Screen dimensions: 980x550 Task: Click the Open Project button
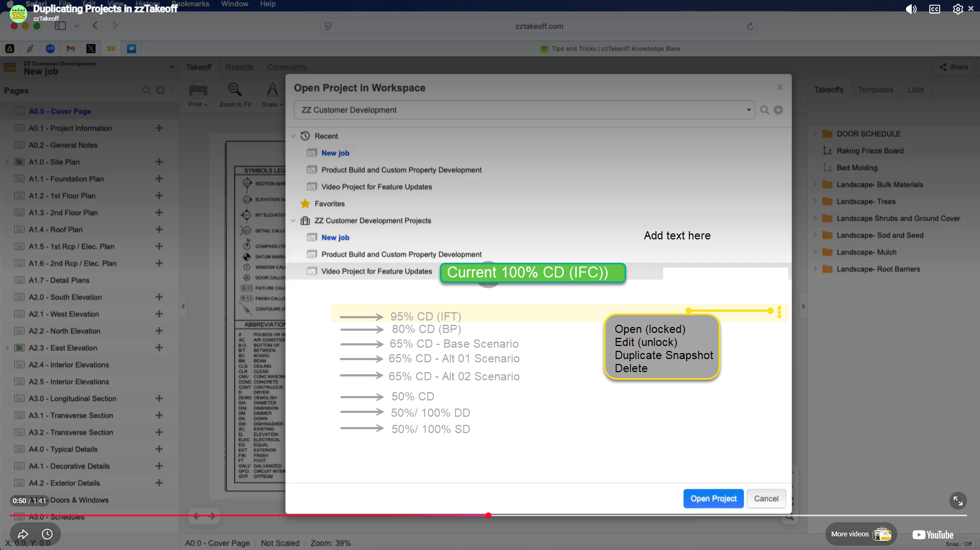tap(713, 498)
